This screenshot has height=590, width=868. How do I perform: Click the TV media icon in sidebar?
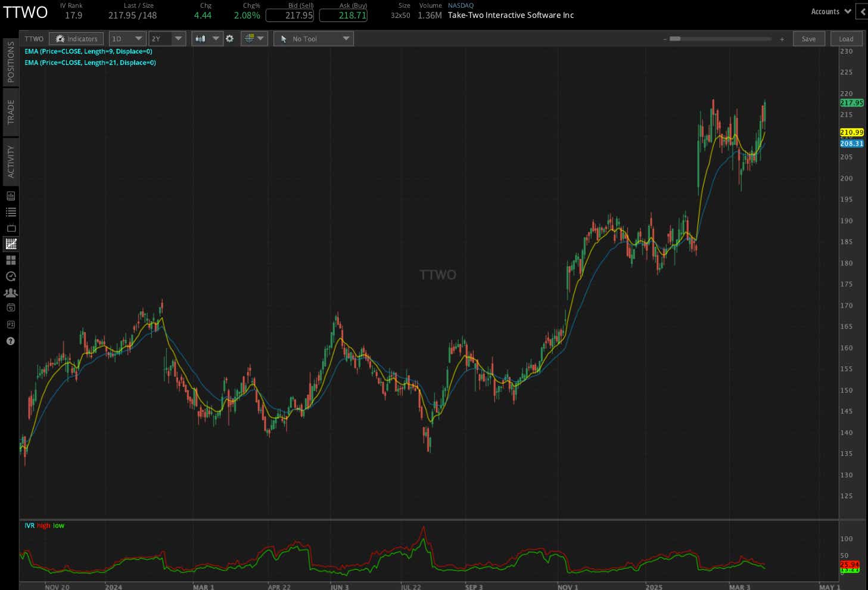click(x=11, y=228)
